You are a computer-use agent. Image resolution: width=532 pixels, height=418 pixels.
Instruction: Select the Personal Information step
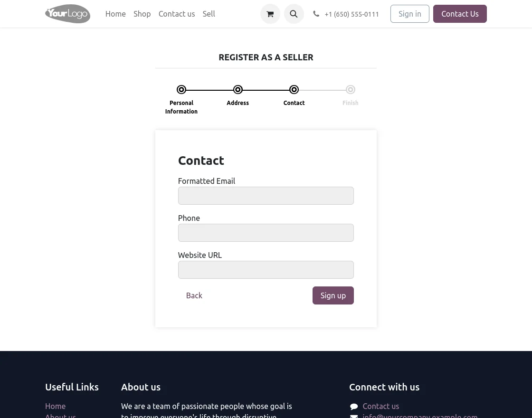coord(181,90)
